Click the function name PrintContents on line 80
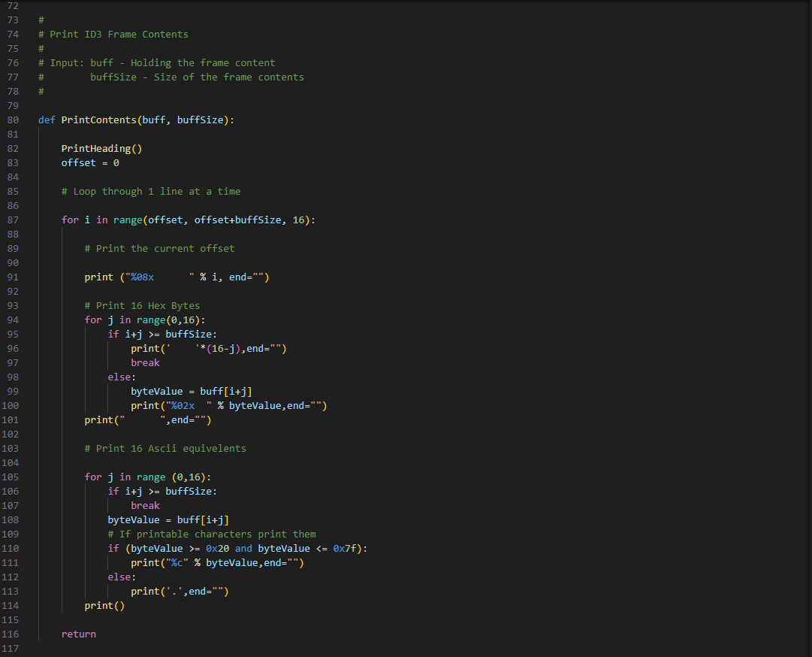This screenshot has width=812, height=657. [101, 119]
